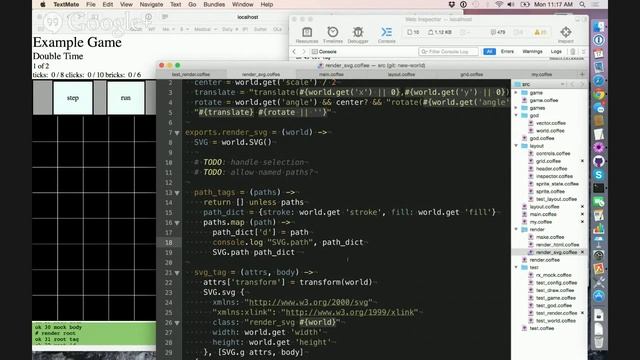Fold the path_tags function at line 13
This screenshot has width=640, height=360.
177,193
